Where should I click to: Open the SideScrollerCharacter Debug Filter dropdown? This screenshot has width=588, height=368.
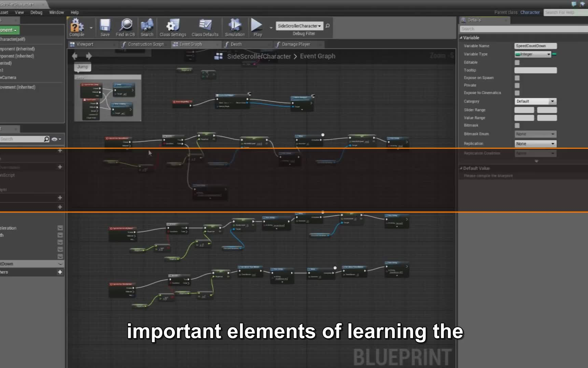point(299,26)
